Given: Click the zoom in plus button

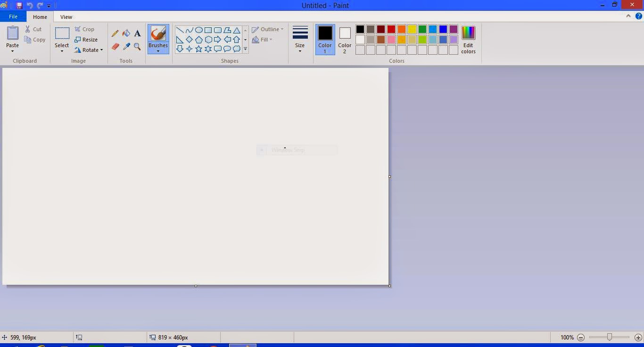Looking at the screenshot, I should (x=638, y=338).
